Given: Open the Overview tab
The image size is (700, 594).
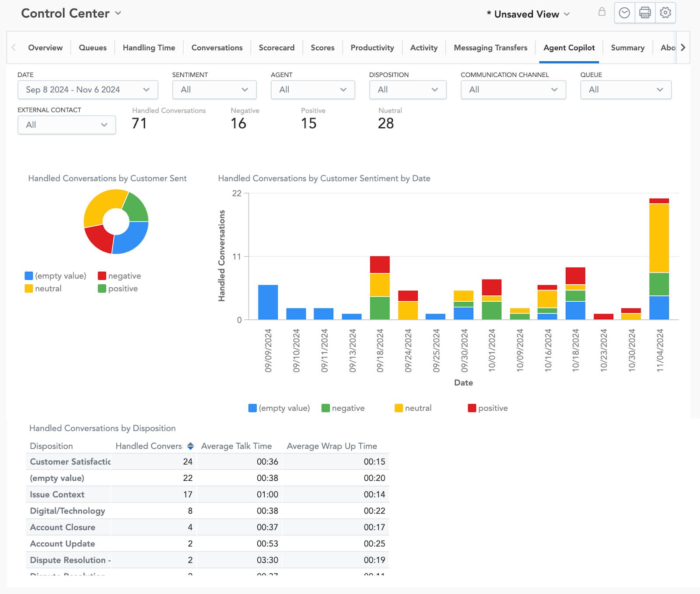Looking at the screenshot, I should click(45, 48).
